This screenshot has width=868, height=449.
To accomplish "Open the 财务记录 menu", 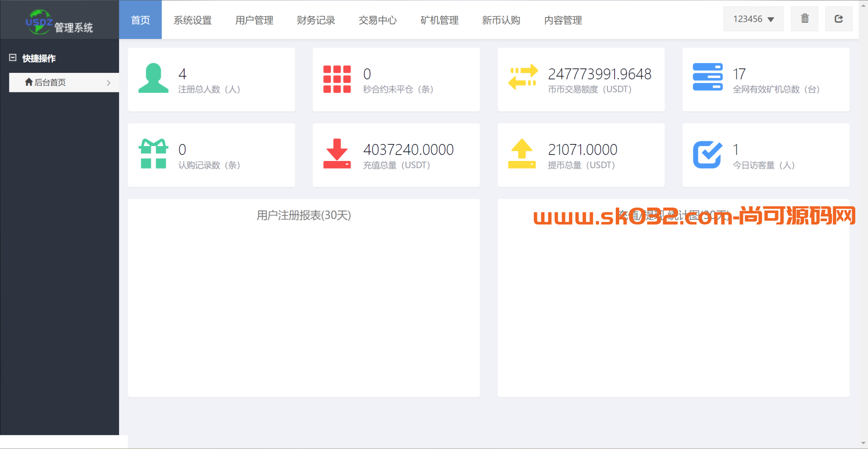I will tap(316, 20).
